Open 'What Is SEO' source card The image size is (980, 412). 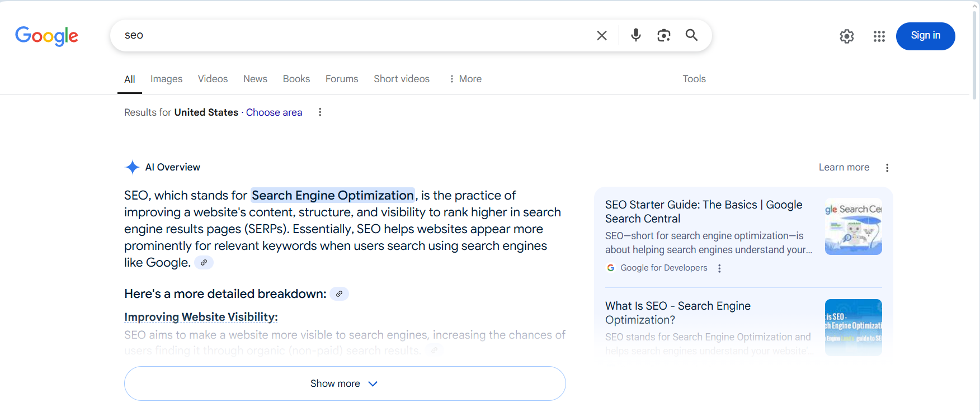678,312
